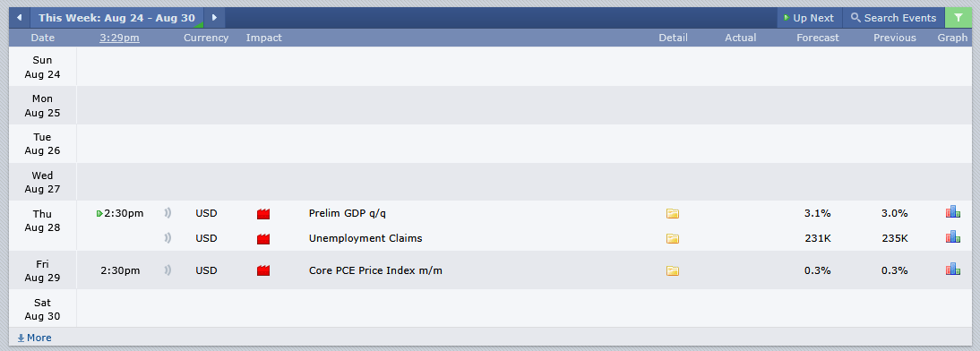The height and width of the screenshot is (351, 980).
Task: Open This Week date range picker
Action: [116, 18]
